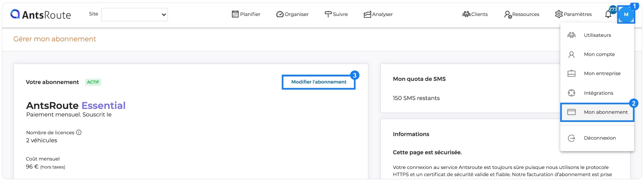Click the Utilisateurs group icon
This screenshot has width=644, height=181.
click(x=572, y=35)
